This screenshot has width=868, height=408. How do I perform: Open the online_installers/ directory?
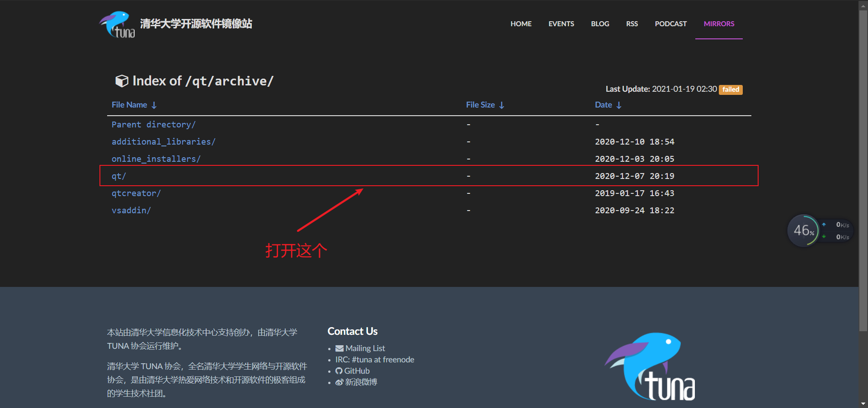156,159
